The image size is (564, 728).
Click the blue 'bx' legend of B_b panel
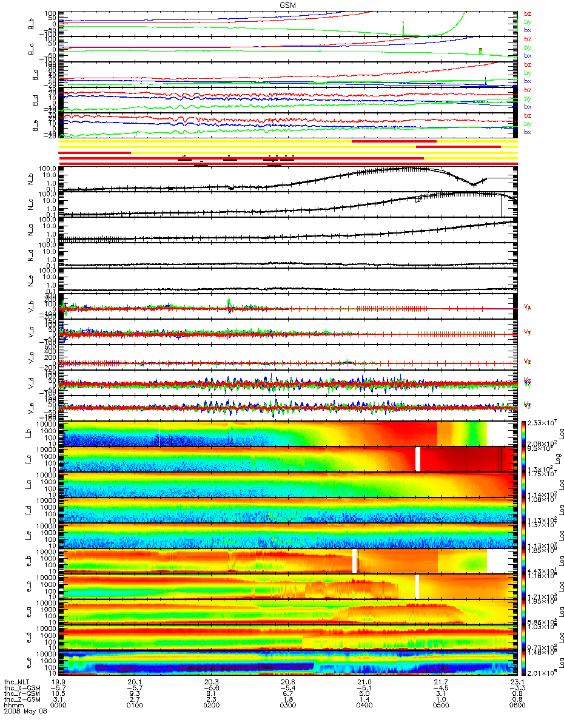528,30
